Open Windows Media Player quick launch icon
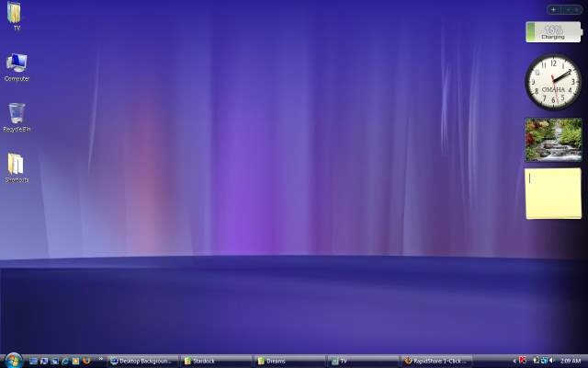This screenshot has height=368, width=588. 75,362
